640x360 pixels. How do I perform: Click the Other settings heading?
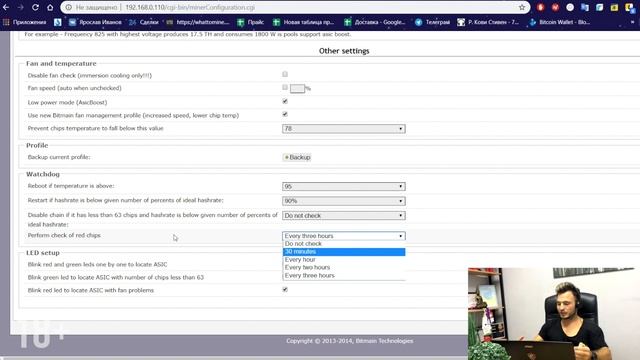[344, 51]
